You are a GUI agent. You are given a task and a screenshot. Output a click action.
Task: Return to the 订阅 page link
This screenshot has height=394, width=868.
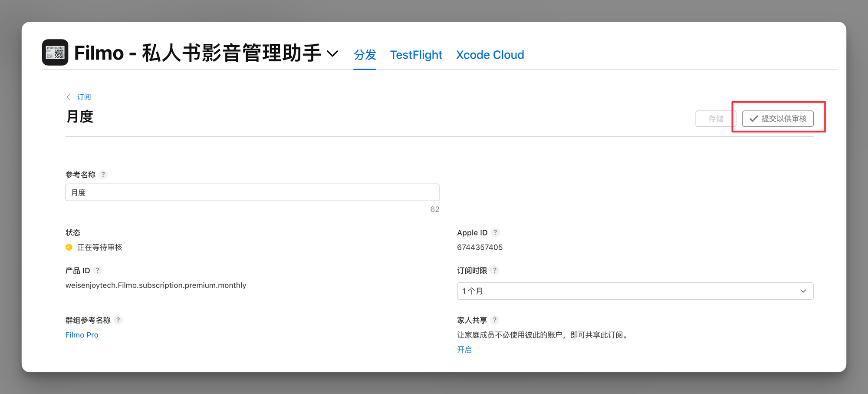pos(84,97)
